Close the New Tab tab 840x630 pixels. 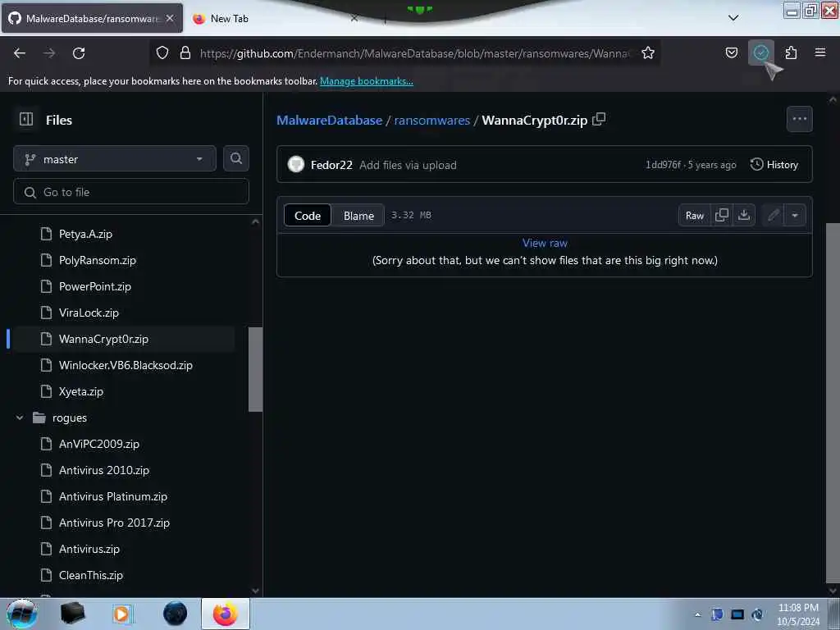point(354,18)
